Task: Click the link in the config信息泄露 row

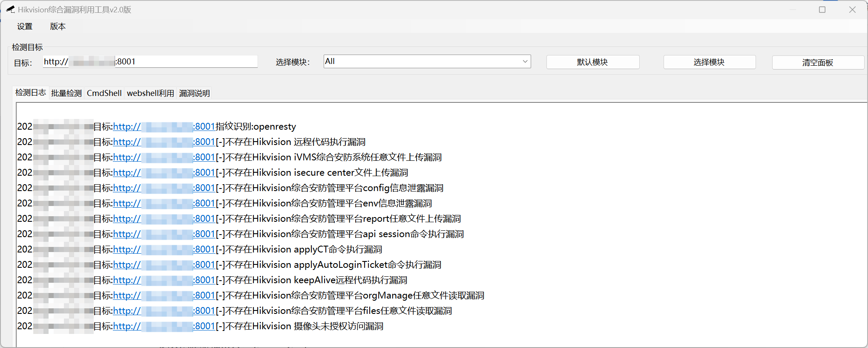Action: point(164,188)
